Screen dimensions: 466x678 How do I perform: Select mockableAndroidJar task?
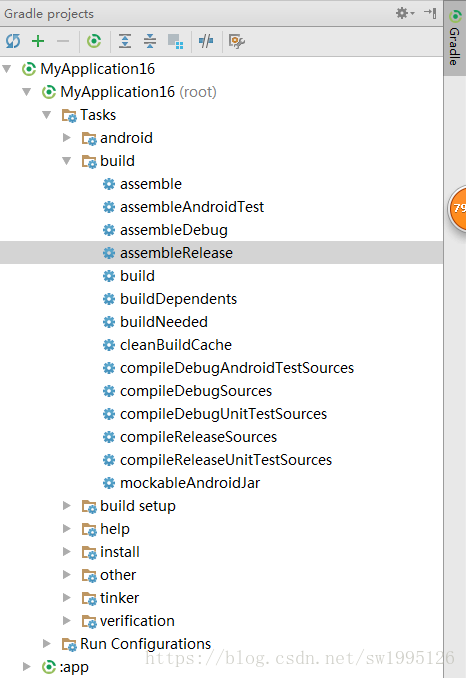click(190, 483)
